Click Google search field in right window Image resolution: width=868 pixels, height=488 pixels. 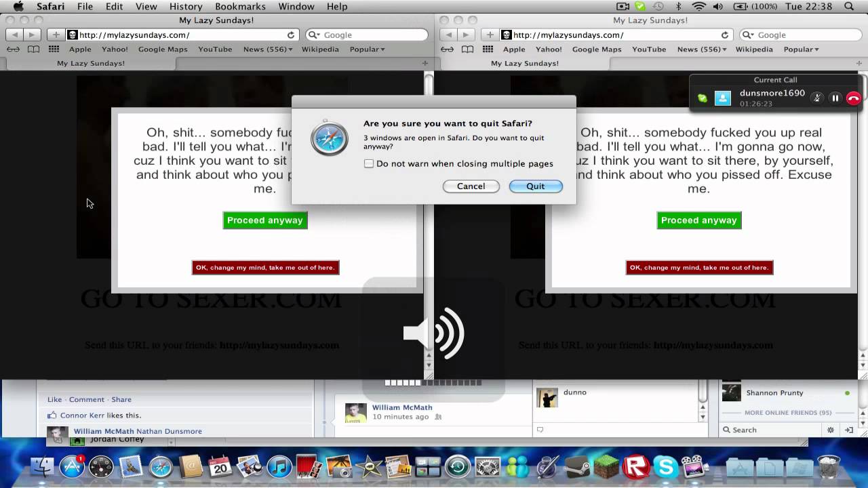tap(800, 35)
